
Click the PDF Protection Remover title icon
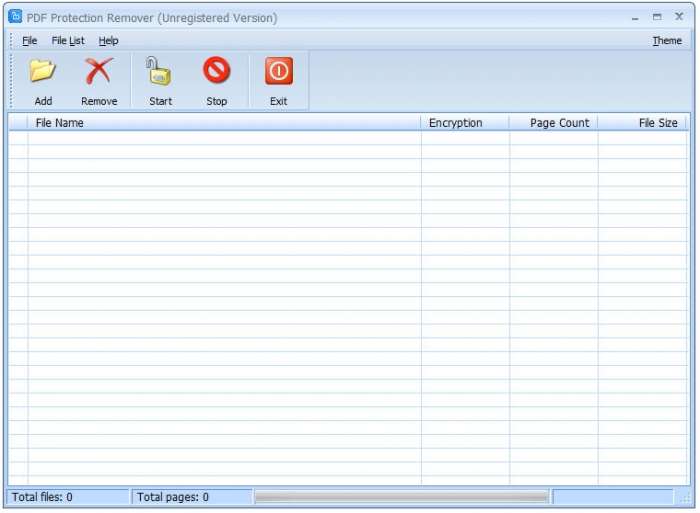click(x=15, y=16)
